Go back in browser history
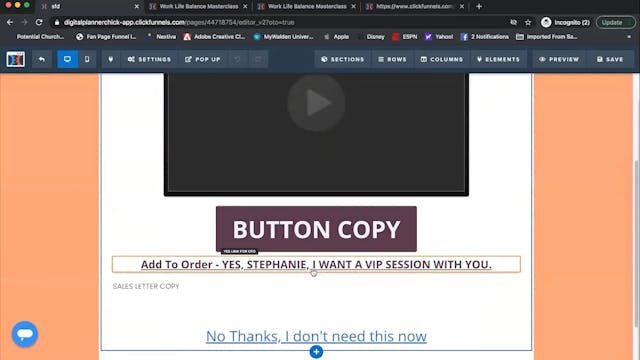Image resolution: width=640 pixels, height=360 pixels. click(x=10, y=22)
